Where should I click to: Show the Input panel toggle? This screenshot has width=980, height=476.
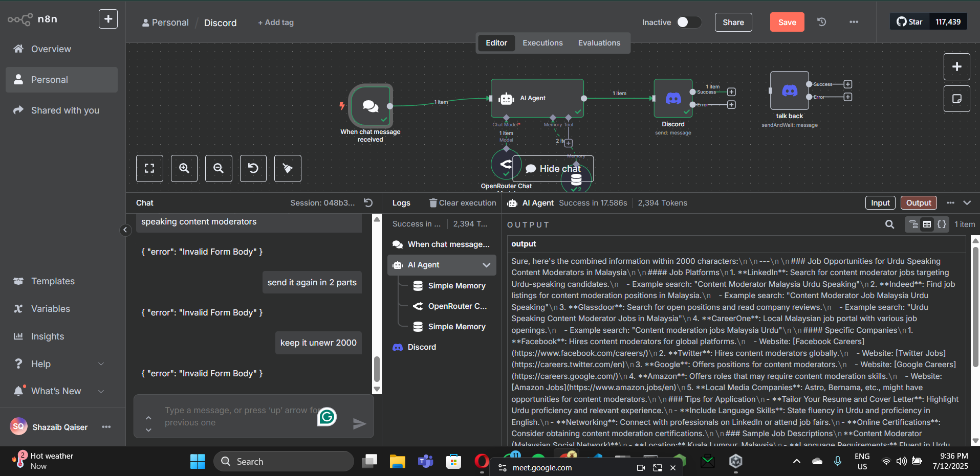[880, 203]
